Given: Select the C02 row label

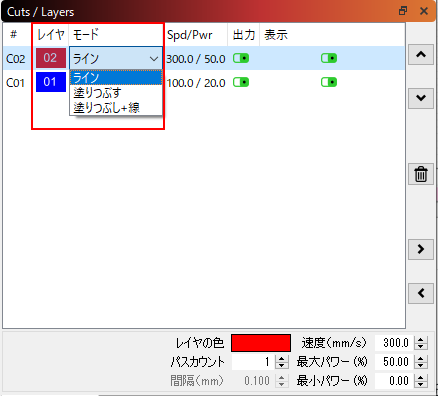Looking at the screenshot, I should point(16,59).
